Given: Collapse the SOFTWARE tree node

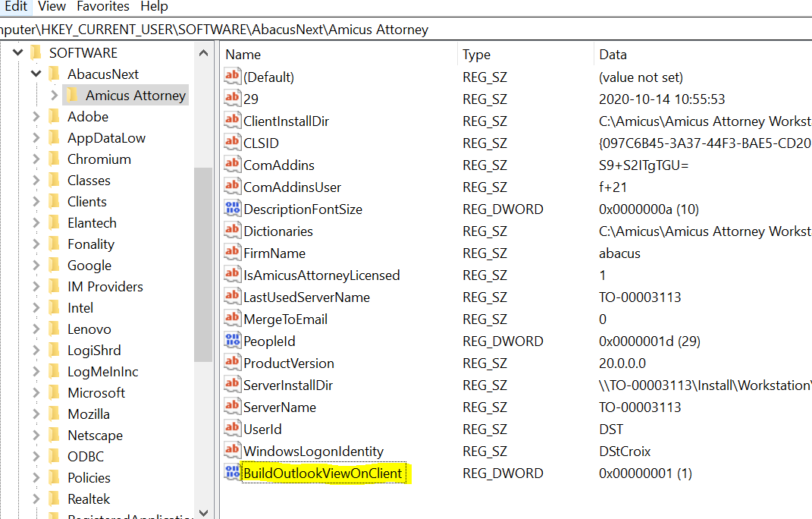Looking at the screenshot, I should pos(17,52).
